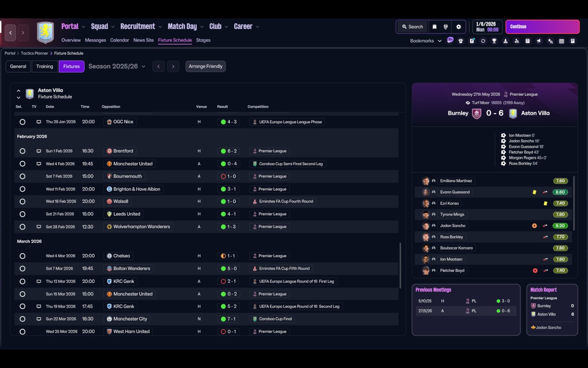This screenshot has width=588, height=368.
Task: Click the training cone bookmark icon
Action: [505, 41]
